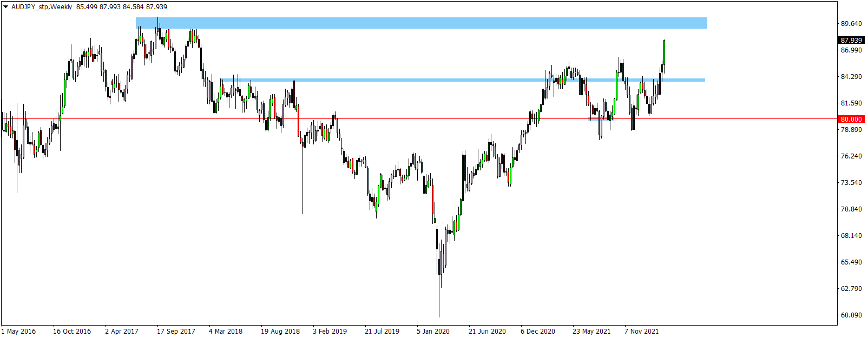Viewport: 868px width, 338px height.
Task: Click the 81.590 price axis label
Action: click(851, 103)
